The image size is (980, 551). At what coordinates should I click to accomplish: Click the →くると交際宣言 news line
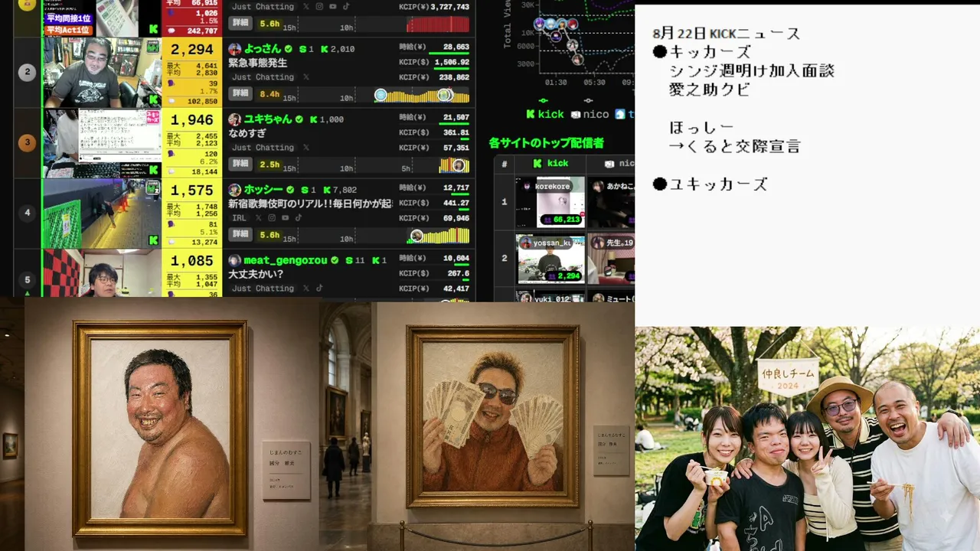pyautogui.click(x=734, y=146)
